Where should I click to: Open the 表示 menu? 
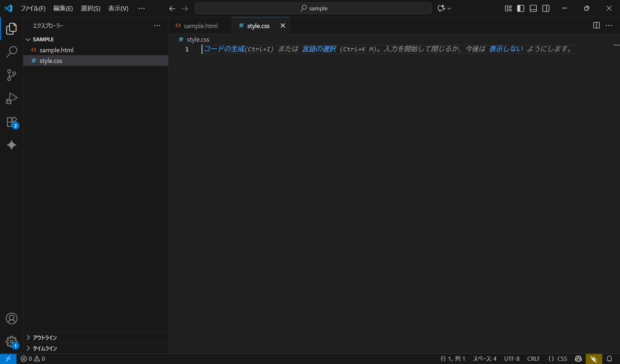(118, 8)
